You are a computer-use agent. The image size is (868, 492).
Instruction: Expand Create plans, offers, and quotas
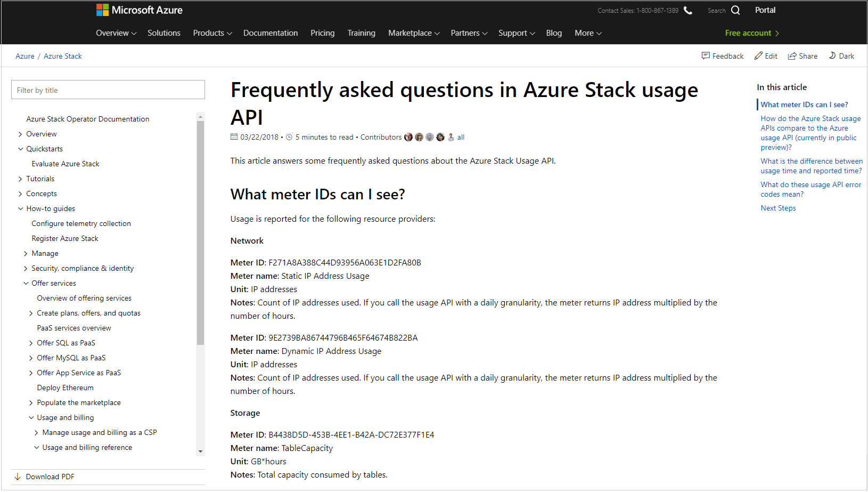pyautogui.click(x=31, y=313)
